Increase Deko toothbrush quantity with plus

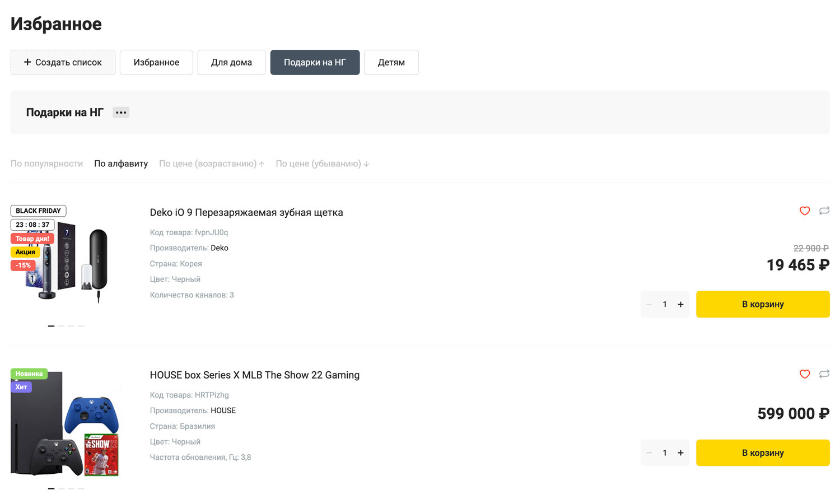tap(680, 305)
